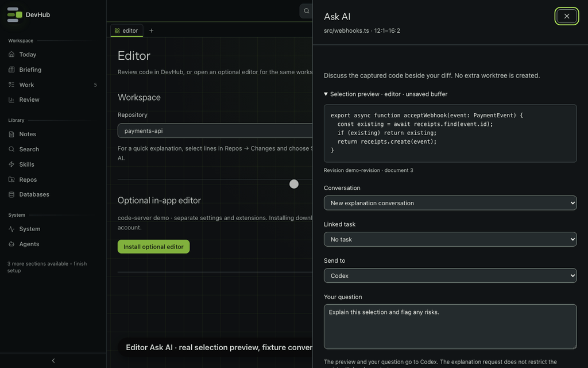Collapse the Selection preview disclosure triangle

click(326, 94)
